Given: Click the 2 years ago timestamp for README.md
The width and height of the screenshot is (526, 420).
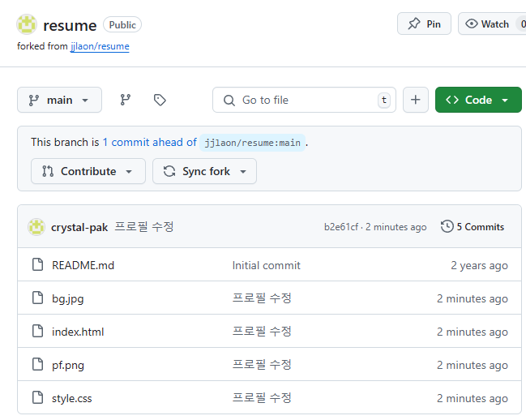Looking at the screenshot, I should tap(479, 266).
